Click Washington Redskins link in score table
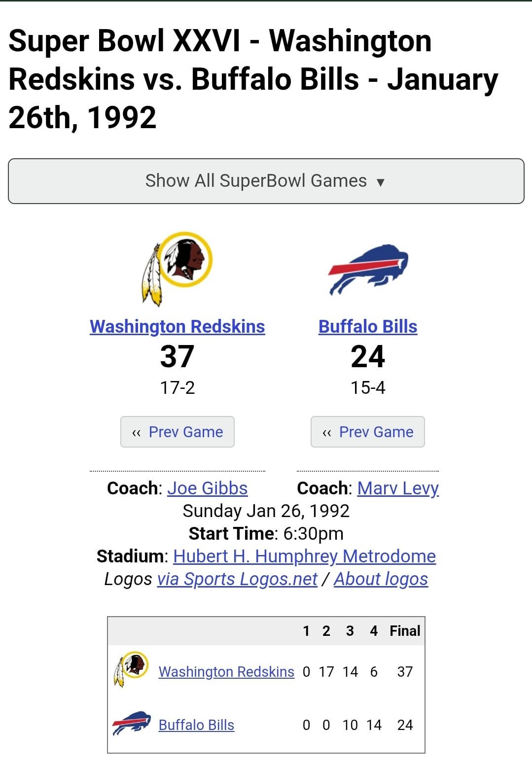The height and width of the screenshot is (763, 532). tap(226, 671)
